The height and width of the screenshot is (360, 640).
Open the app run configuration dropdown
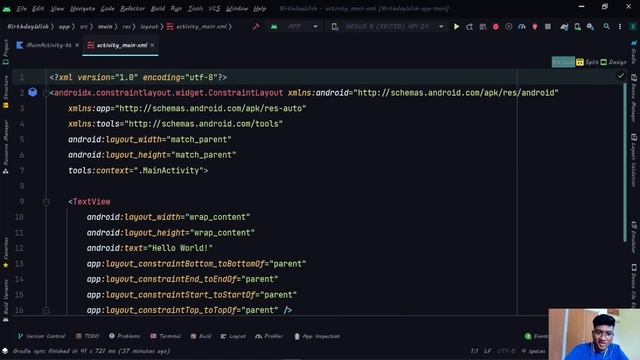294,27
